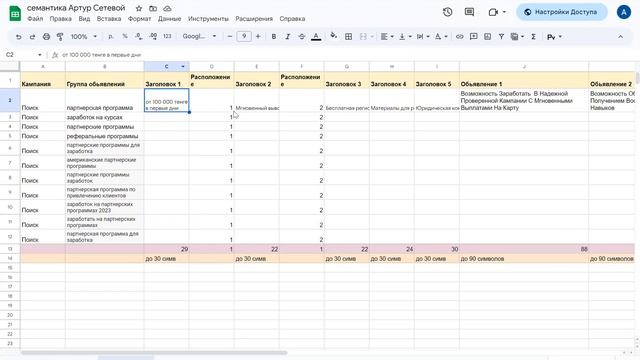Open the Данные menu
The image size is (640, 360).
[x=169, y=19]
